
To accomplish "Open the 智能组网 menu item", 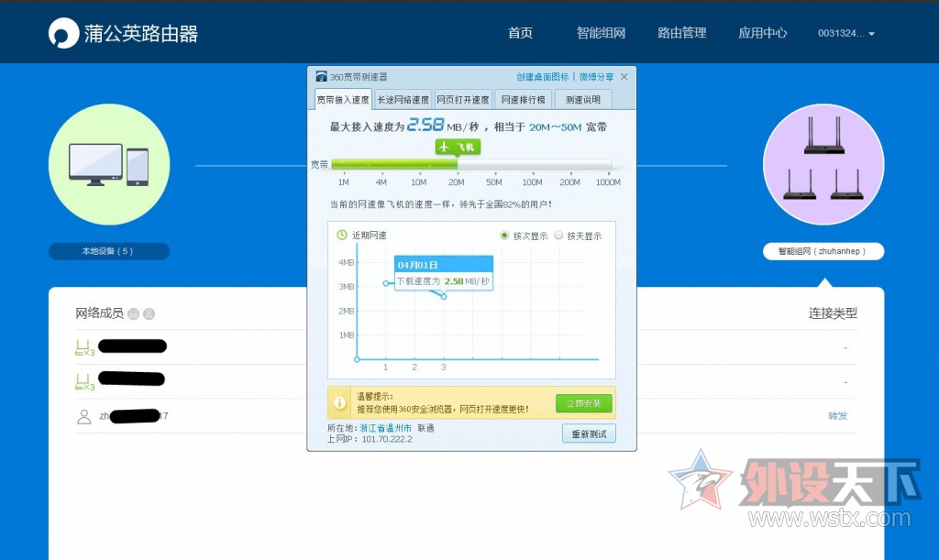I will tap(601, 33).
